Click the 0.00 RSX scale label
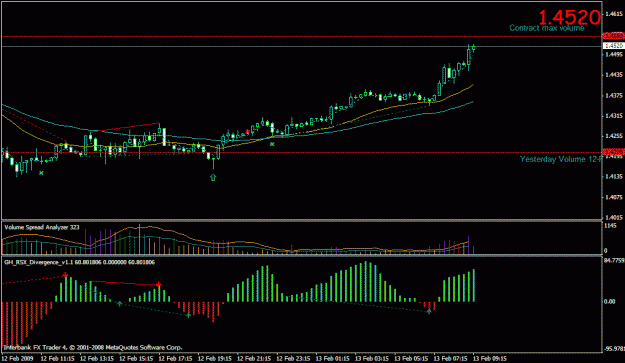The width and height of the screenshot is (625, 363). tap(609, 301)
